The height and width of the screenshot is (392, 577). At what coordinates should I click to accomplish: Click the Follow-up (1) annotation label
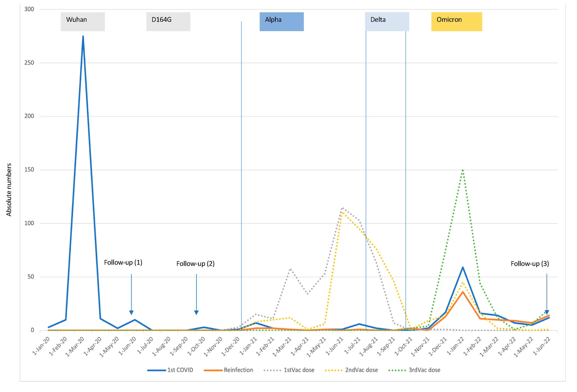pyautogui.click(x=123, y=262)
